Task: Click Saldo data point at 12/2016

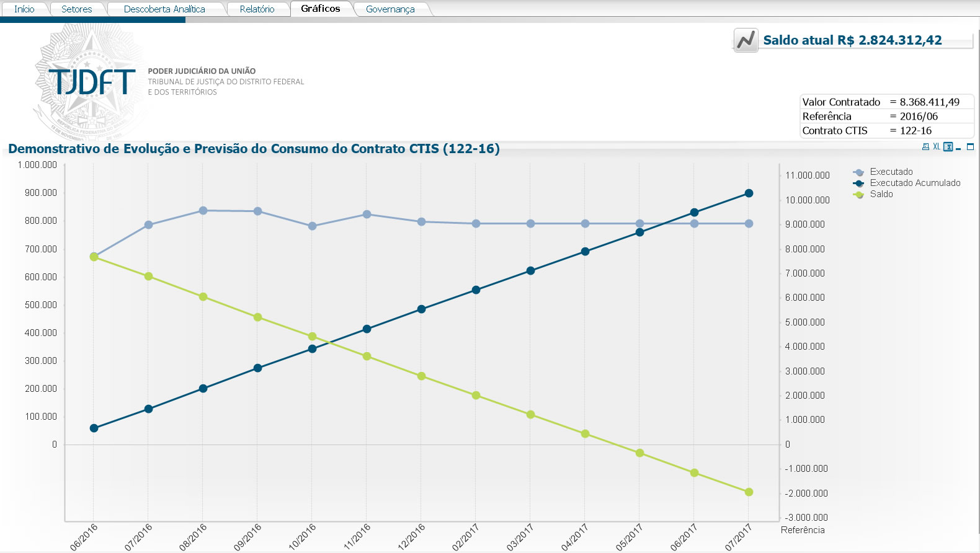Action: point(421,376)
